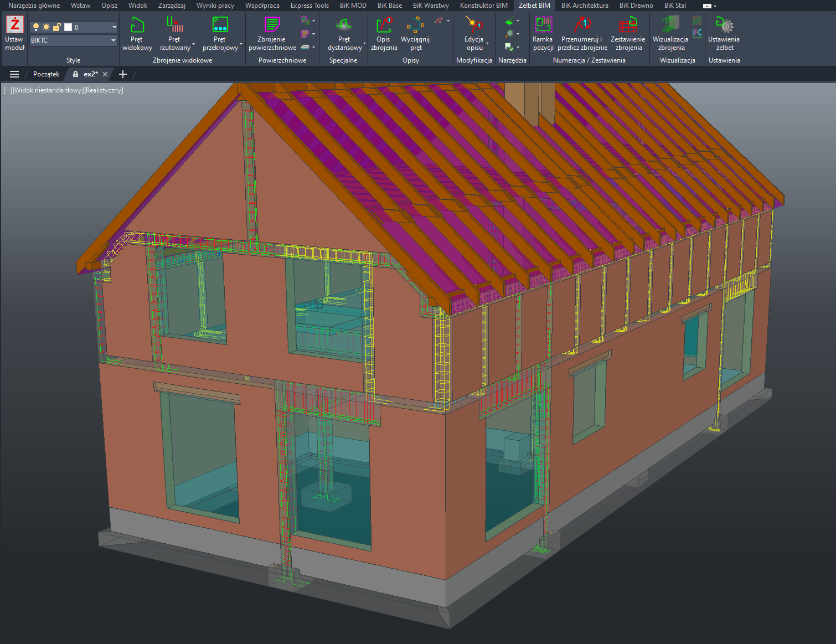Select the Pręt przekrojowy tool
This screenshot has height=644, width=836.
(x=220, y=33)
